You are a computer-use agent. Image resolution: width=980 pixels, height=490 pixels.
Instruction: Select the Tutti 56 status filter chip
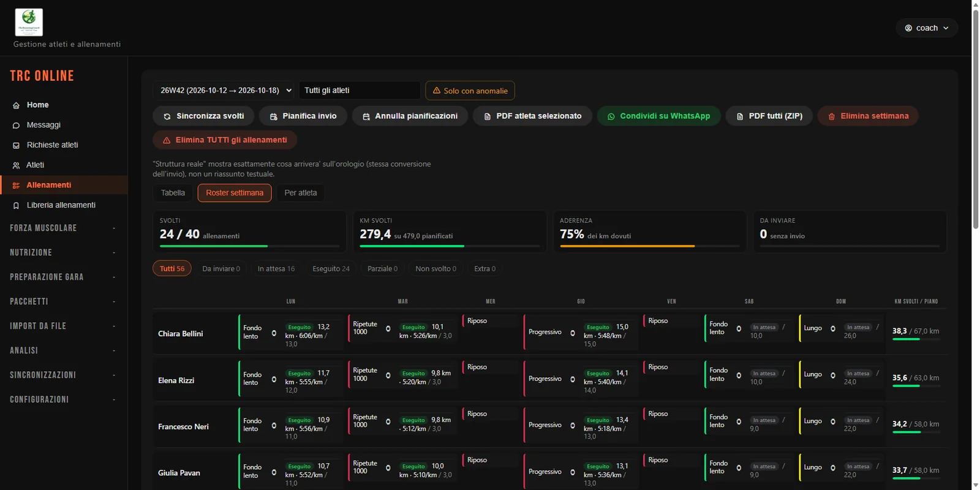[x=172, y=269]
